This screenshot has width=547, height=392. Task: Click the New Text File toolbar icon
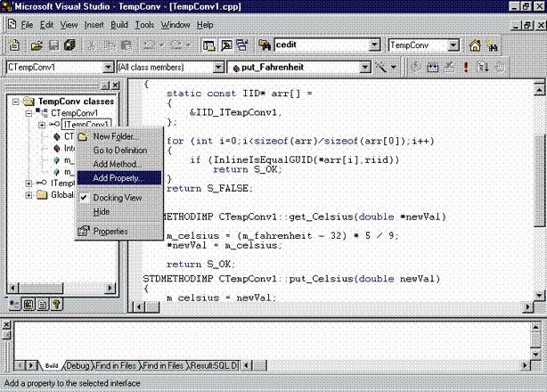coord(14,45)
